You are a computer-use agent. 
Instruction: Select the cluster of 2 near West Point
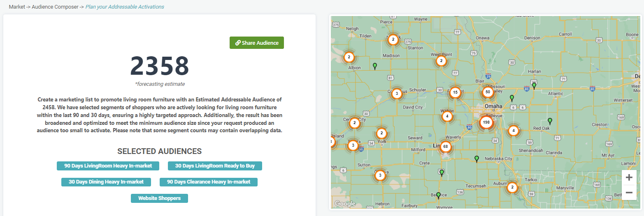point(441,61)
